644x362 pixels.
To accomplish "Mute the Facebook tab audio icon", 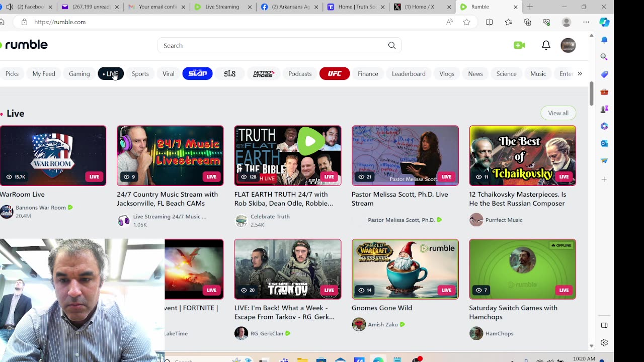I will click(10, 7).
